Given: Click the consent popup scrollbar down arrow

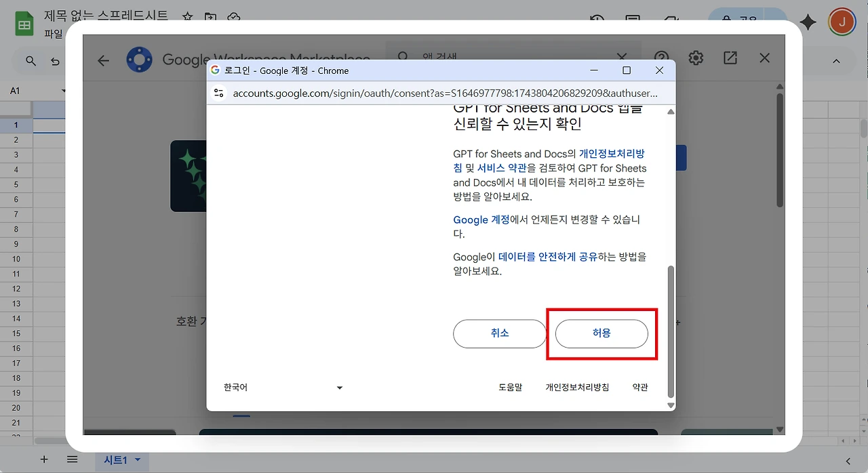Looking at the screenshot, I should [671, 405].
